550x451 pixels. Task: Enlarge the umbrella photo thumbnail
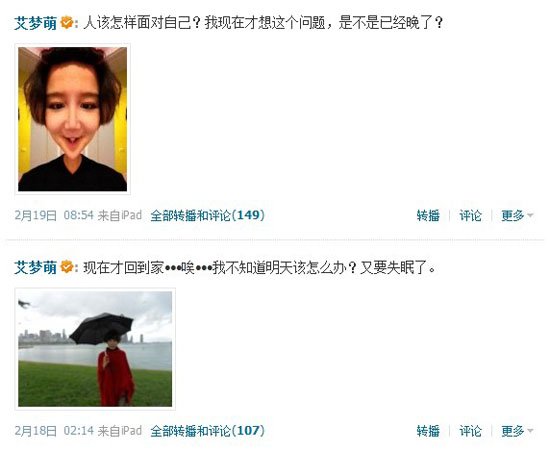(x=95, y=349)
